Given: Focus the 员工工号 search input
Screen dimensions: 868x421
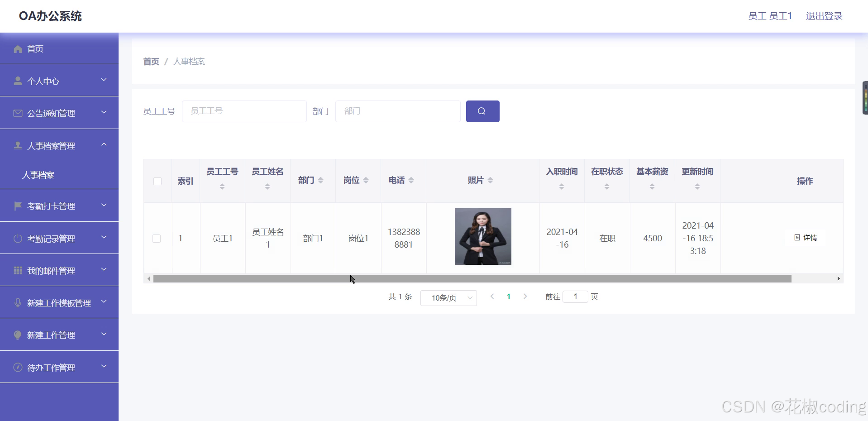Looking at the screenshot, I should (x=244, y=111).
